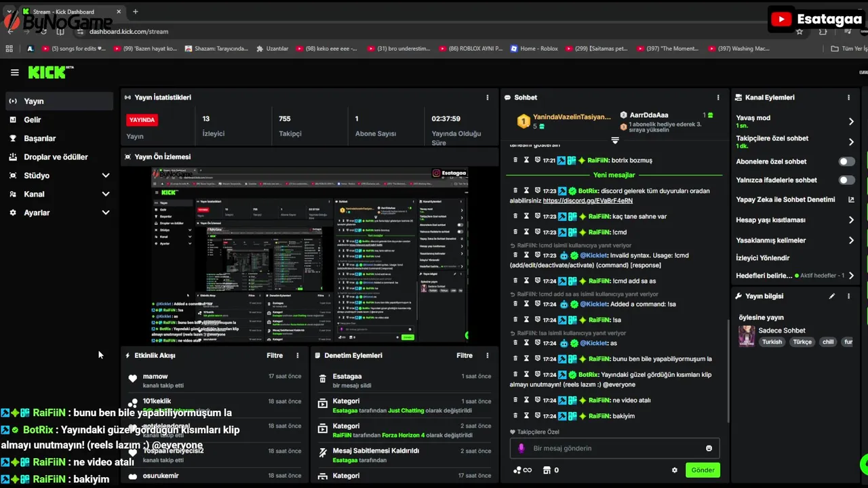Open external link icon for Yapay Zeka ile Sohbet Denetimi
Image resolution: width=868 pixels, height=488 pixels.
point(851,200)
